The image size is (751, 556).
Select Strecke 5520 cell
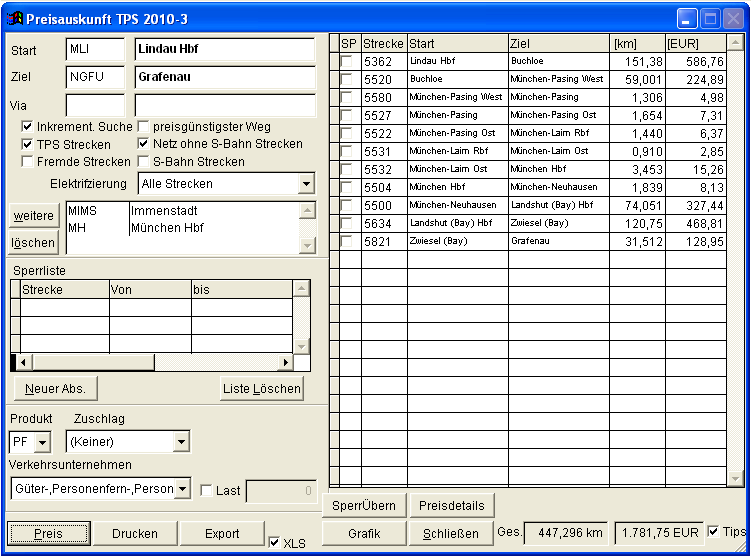pyautogui.click(x=384, y=79)
